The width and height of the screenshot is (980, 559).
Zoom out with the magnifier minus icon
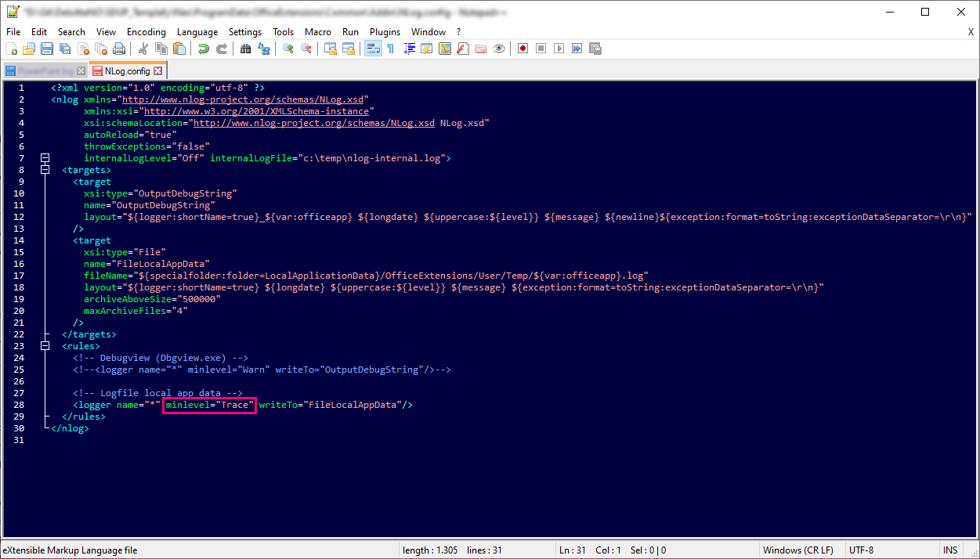click(306, 49)
